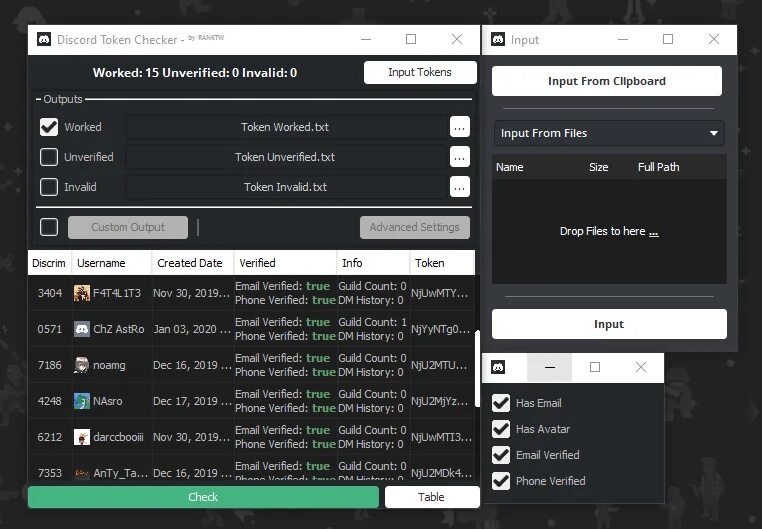762x529 pixels.
Task: Click darccbooiii user avatar
Action: [x=82, y=437]
